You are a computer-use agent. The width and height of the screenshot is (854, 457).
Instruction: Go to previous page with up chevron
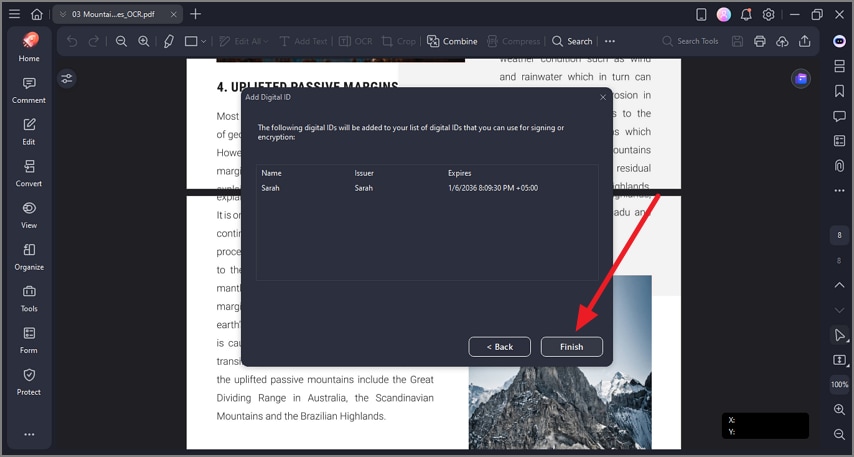tap(839, 285)
